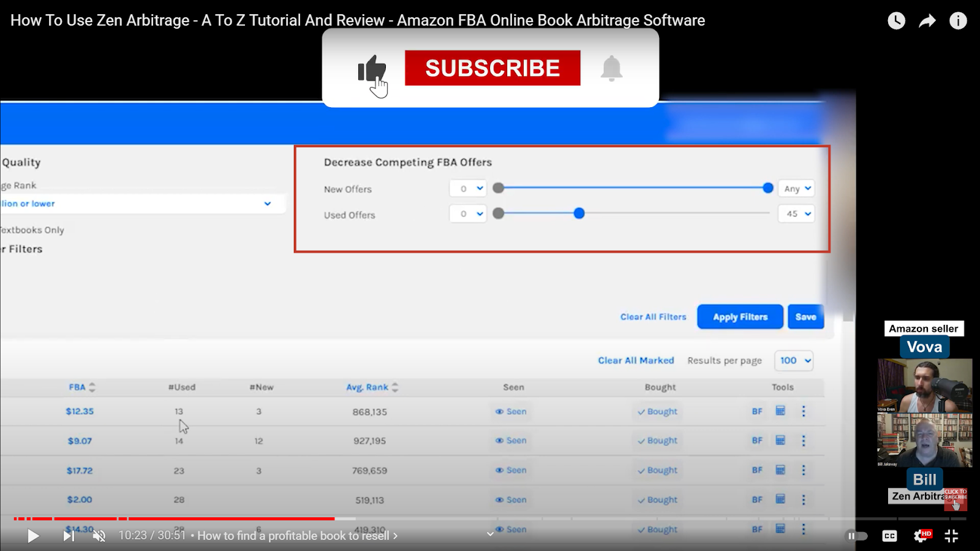Skip to next video
The image size is (980, 551).
69,536
